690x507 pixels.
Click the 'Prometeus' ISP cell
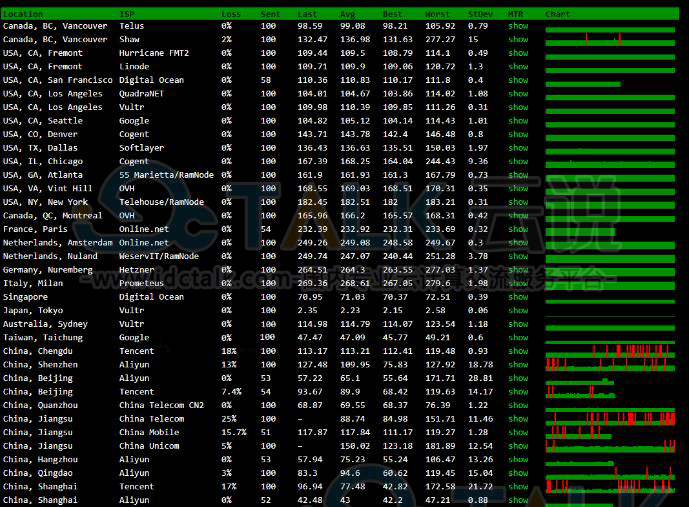click(141, 283)
